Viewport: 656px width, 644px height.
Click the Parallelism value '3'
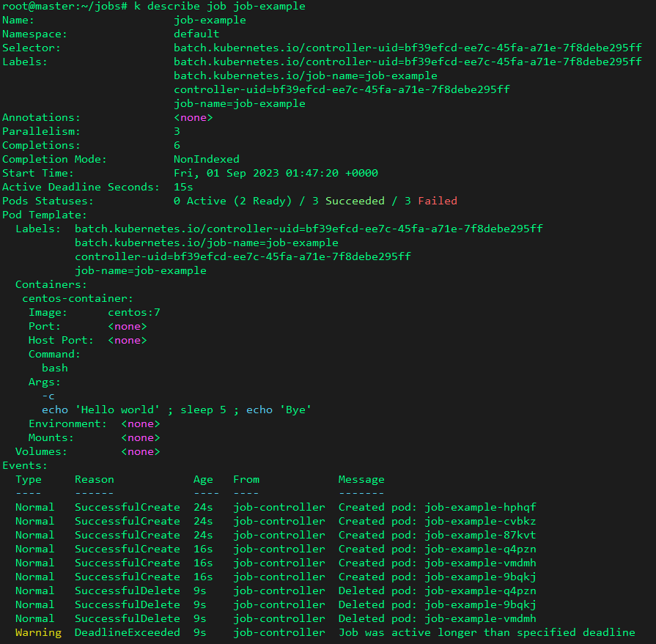pyautogui.click(x=177, y=131)
